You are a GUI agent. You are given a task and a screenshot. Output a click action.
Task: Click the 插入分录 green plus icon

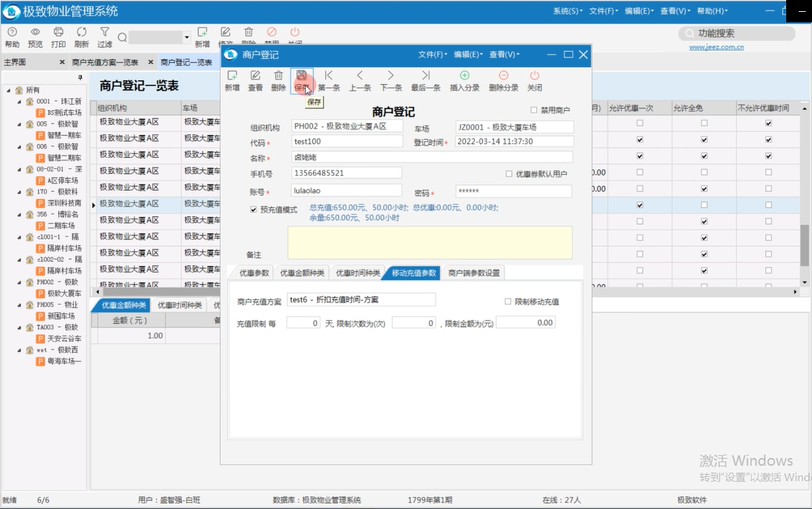click(x=465, y=76)
